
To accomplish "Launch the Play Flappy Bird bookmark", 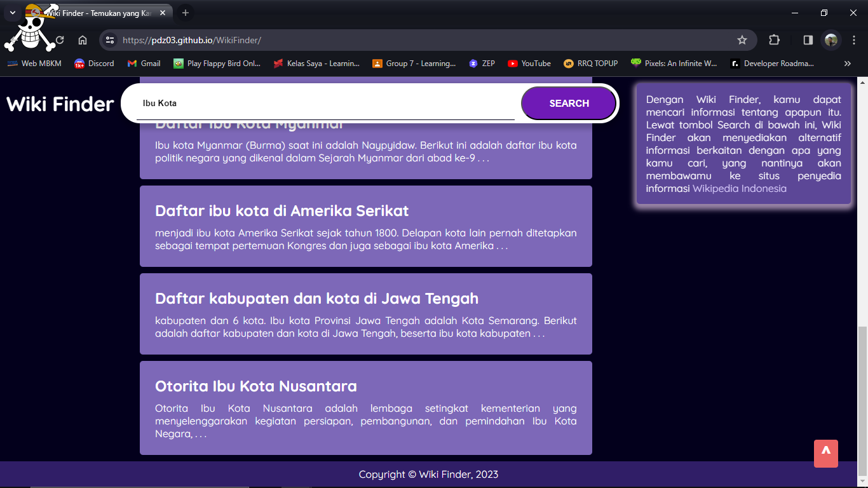I will pyautogui.click(x=217, y=64).
